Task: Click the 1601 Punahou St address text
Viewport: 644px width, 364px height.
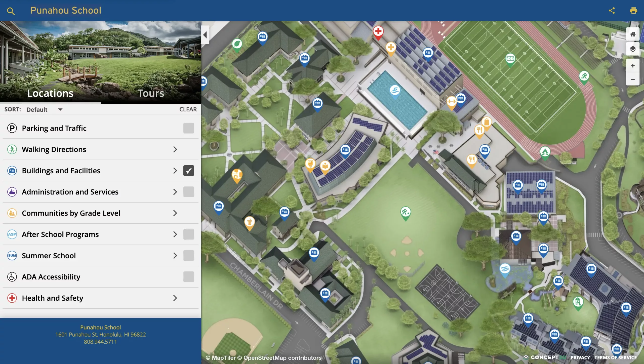Action: click(100, 334)
